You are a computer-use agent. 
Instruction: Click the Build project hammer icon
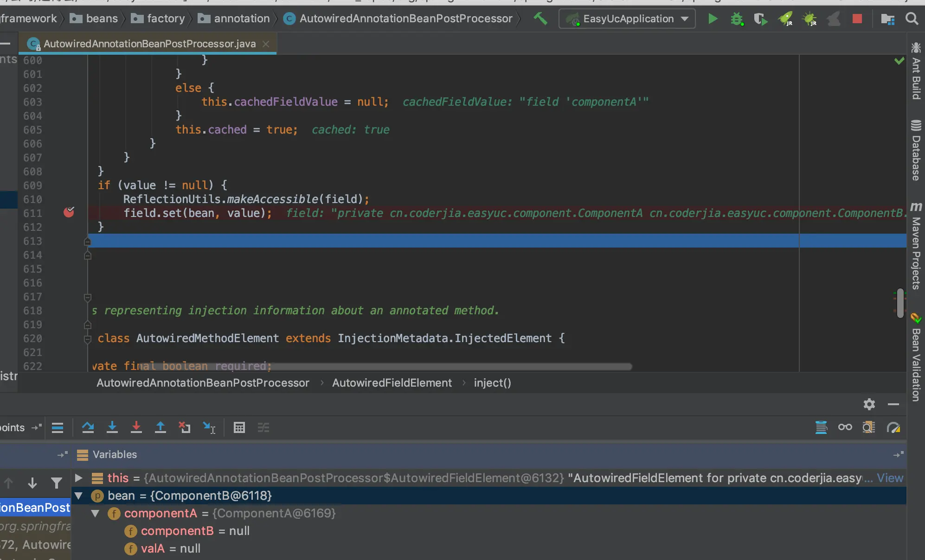[x=540, y=19]
